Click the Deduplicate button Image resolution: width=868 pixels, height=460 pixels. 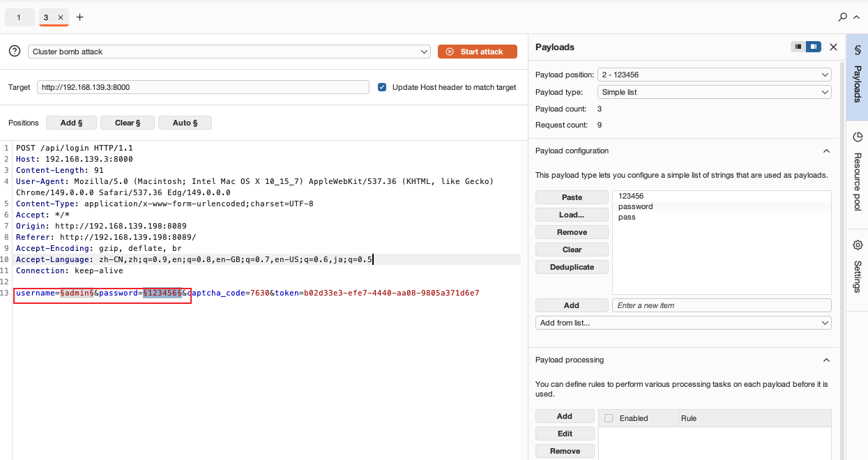coord(572,267)
